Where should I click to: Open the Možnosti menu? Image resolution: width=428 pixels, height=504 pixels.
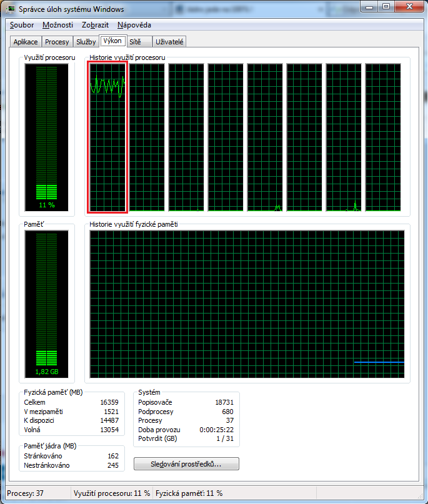tap(57, 25)
